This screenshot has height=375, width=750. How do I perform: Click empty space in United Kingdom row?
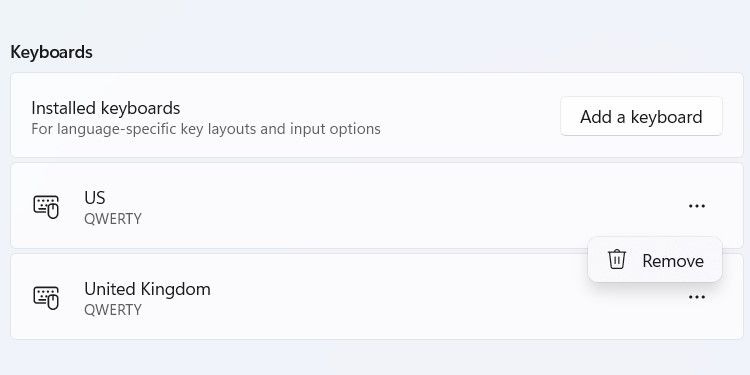[x=383, y=299]
